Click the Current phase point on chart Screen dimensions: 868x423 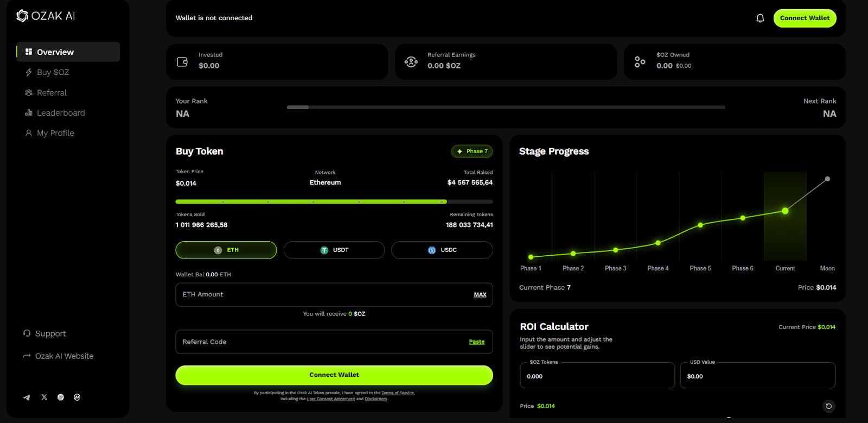[x=785, y=211]
